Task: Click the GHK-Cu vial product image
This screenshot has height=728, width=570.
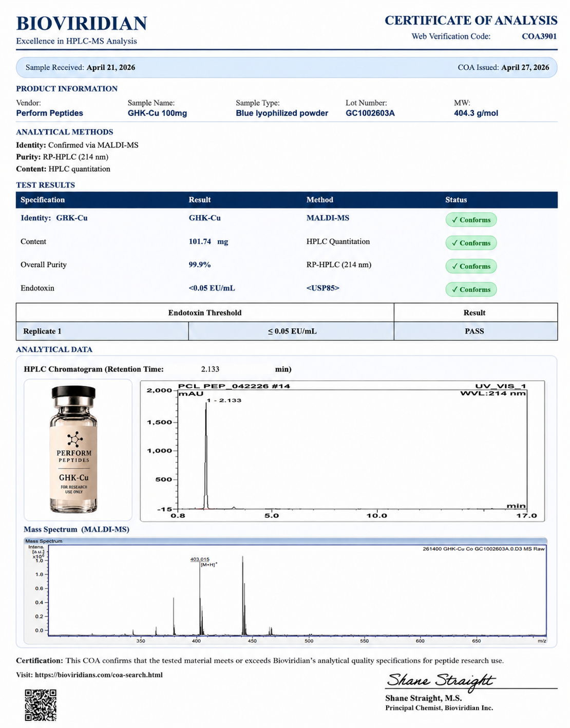Action: 74,450
